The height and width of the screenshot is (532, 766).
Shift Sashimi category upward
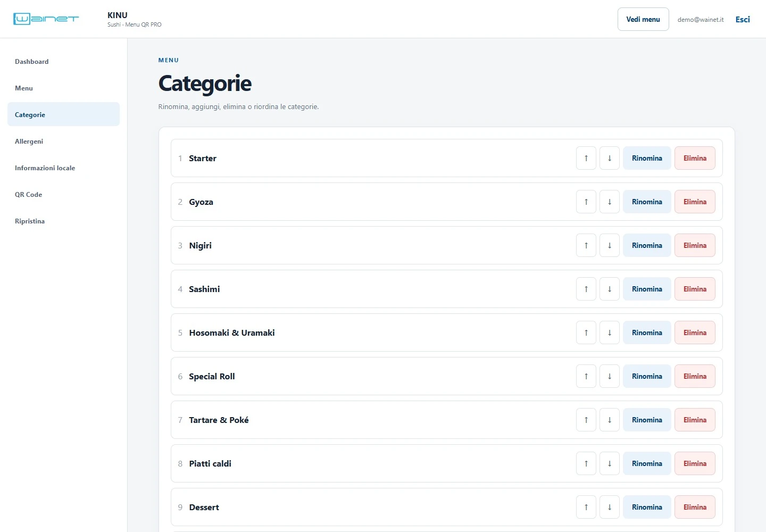[x=586, y=289]
